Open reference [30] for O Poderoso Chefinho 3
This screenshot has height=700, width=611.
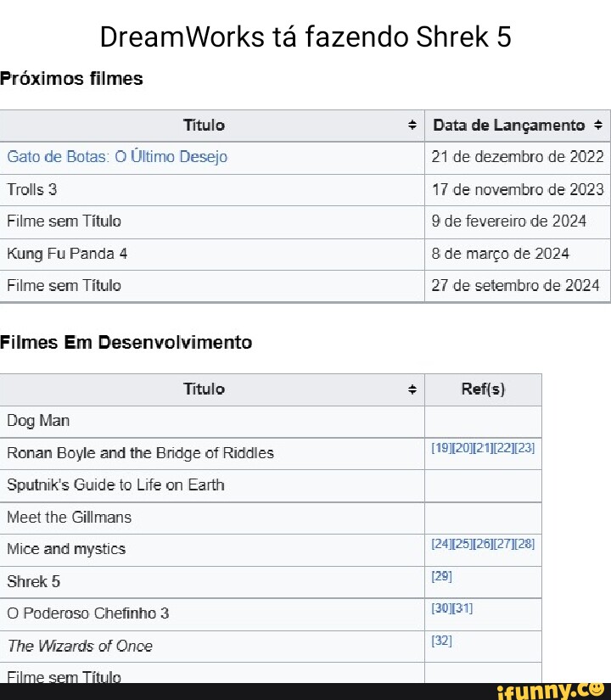441,608
